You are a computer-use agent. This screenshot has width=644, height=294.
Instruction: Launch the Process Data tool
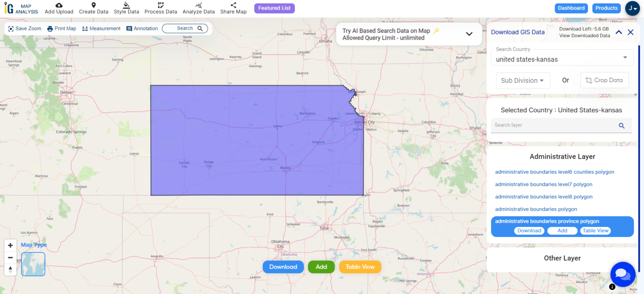(161, 8)
